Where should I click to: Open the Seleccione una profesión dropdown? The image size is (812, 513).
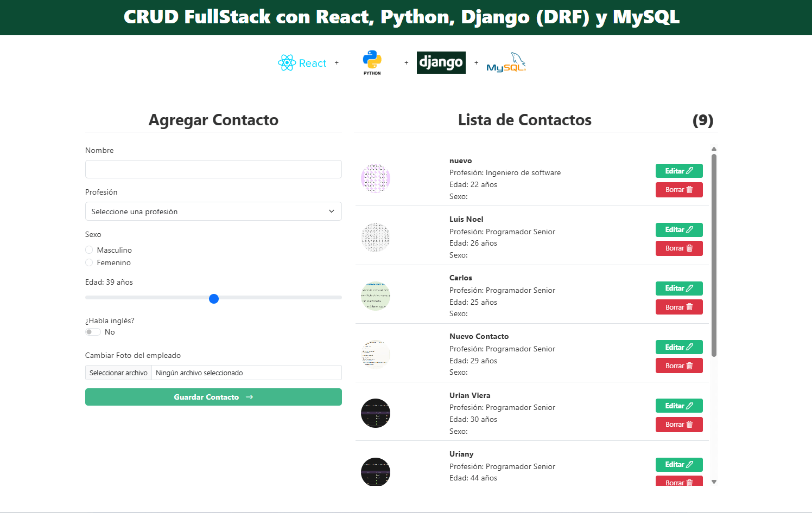click(x=213, y=211)
